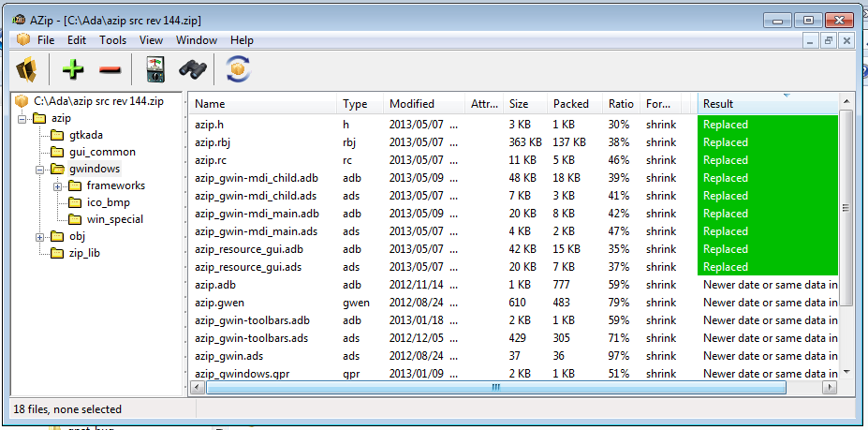Open the Window menu
The height and width of the screenshot is (430, 868).
tap(197, 40)
